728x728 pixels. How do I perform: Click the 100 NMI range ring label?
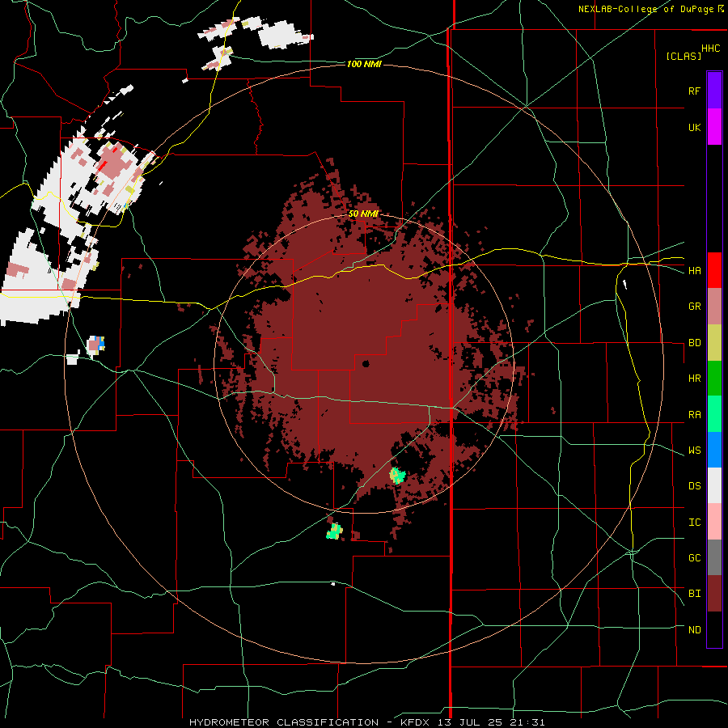point(364,64)
